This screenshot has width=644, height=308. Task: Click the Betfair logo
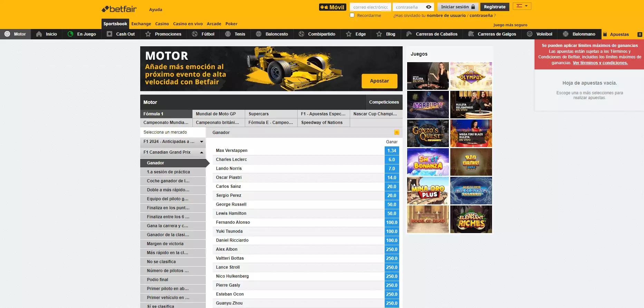pyautogui.click(x=119, y=9)
